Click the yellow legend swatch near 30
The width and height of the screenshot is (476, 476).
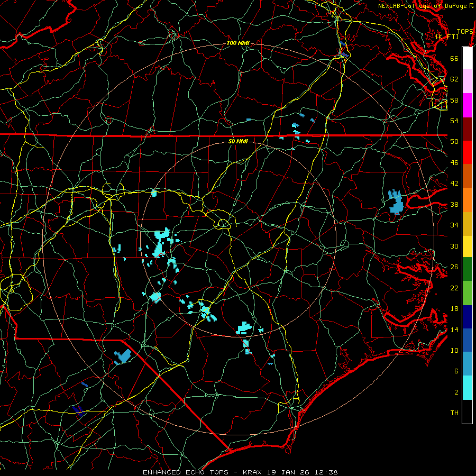467,246
